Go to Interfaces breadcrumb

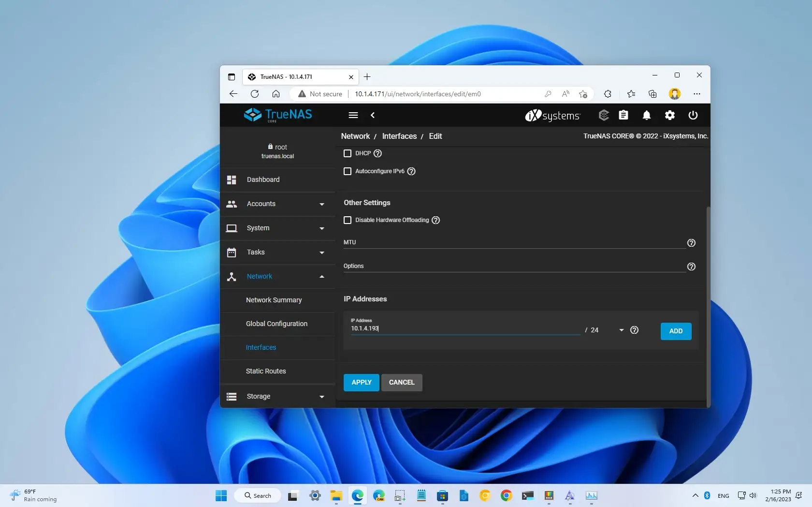pos(399,136)
